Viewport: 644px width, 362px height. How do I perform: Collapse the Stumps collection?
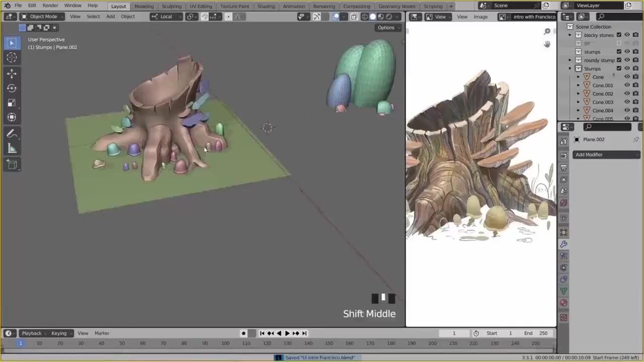[570, 68]
